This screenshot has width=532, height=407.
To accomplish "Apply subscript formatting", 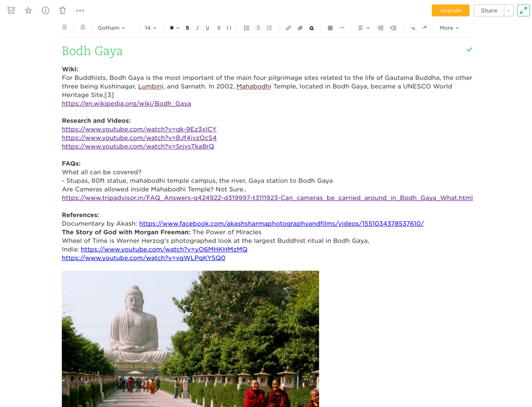I will click(413, 28).
